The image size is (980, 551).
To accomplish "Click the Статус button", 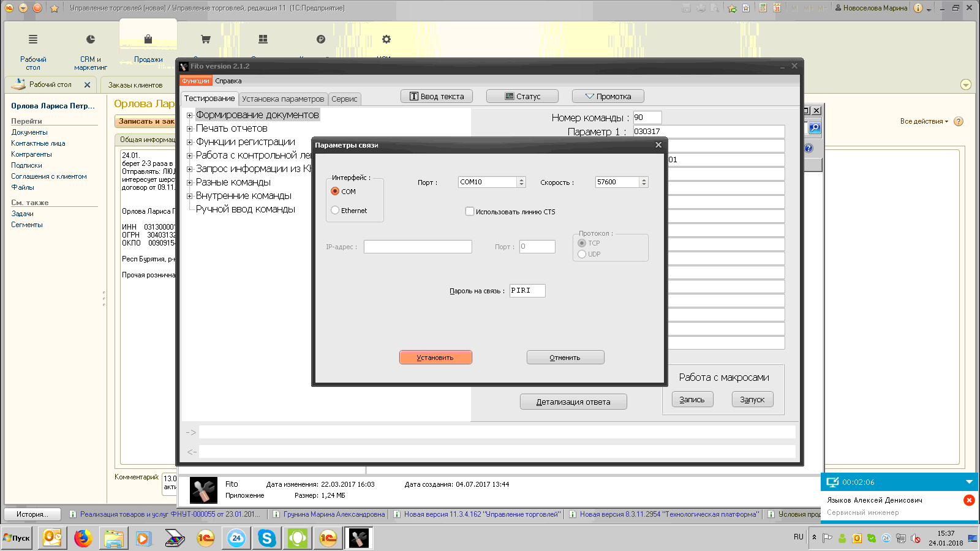I will pos(522,96).
